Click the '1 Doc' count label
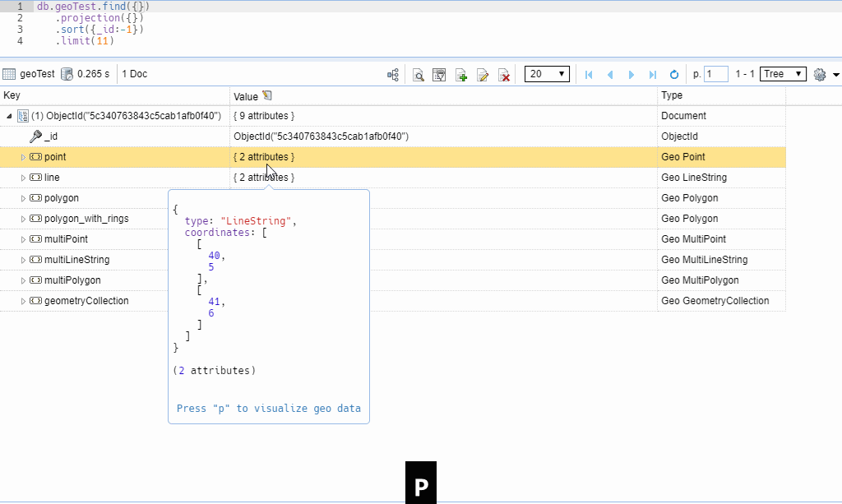 [x=134, y=74]
